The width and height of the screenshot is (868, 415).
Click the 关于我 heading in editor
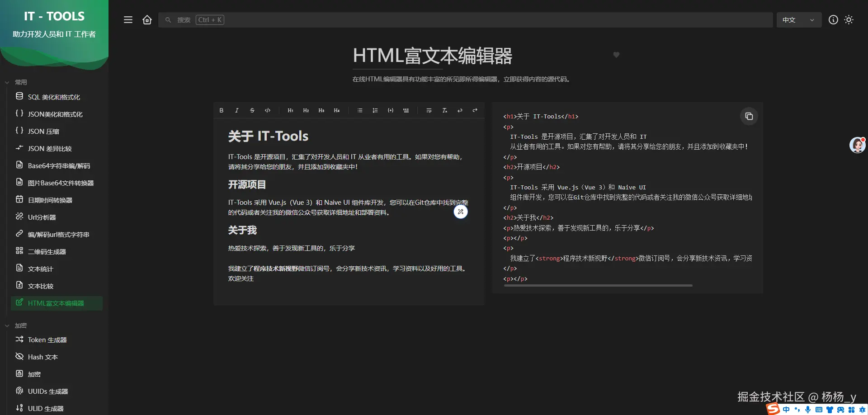242,230
